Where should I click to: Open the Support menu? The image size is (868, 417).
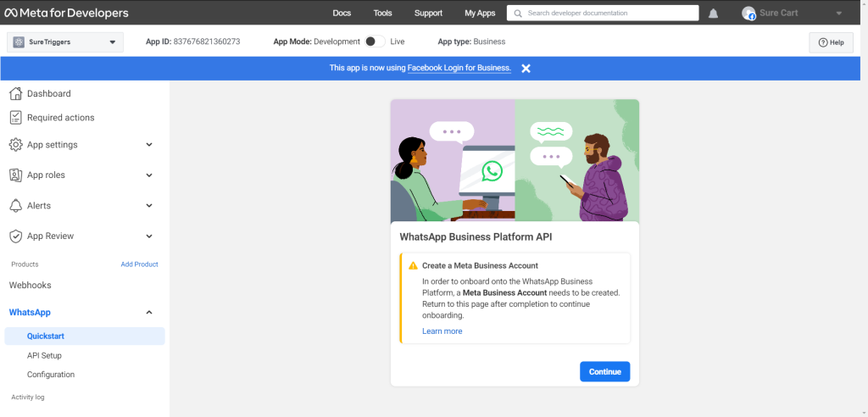click(428, 14)
